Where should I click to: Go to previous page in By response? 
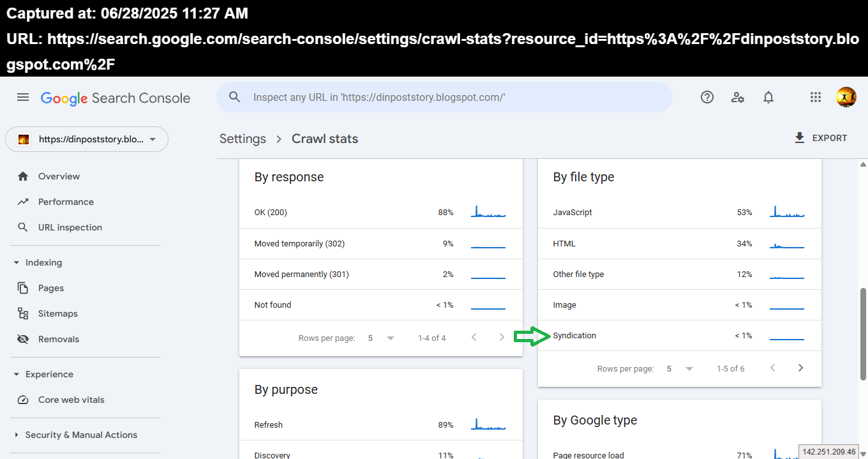point(474,338)
